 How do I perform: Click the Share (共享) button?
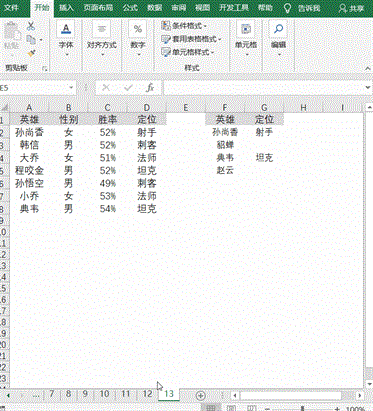tap(351, 8)
